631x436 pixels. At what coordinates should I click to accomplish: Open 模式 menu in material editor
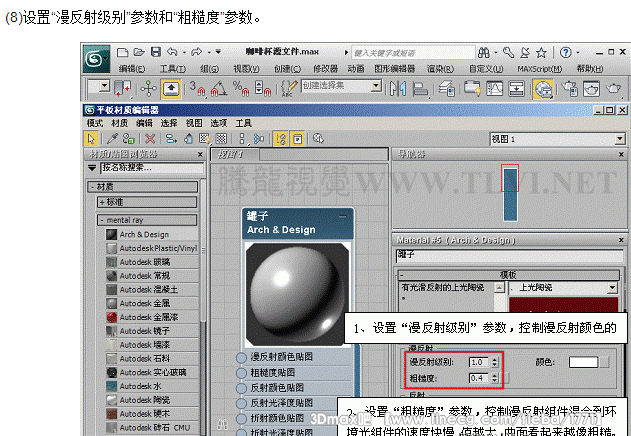coord(95,123)
